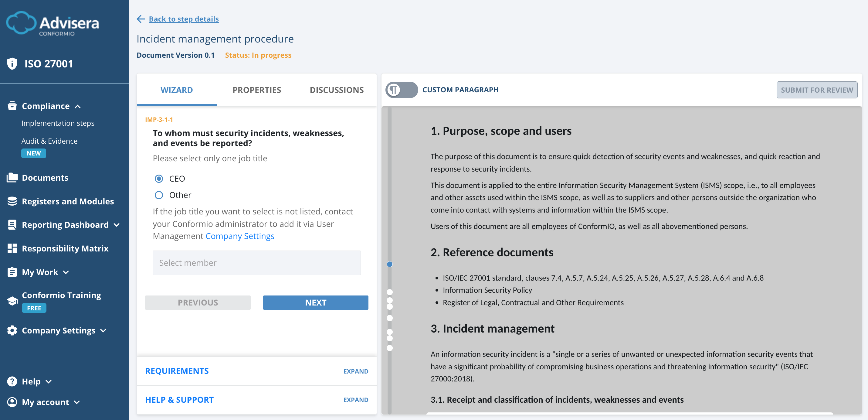Expand the Company Settings menu

103,331
